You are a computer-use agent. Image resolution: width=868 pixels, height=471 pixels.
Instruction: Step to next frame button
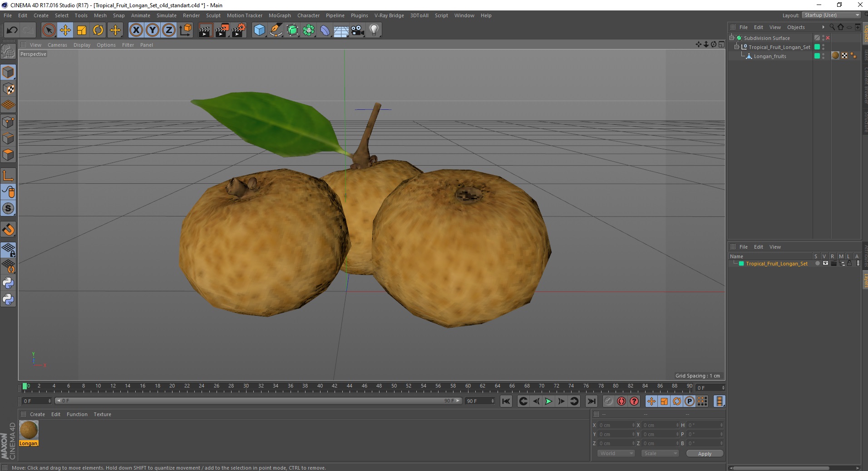tap(561, 401)
